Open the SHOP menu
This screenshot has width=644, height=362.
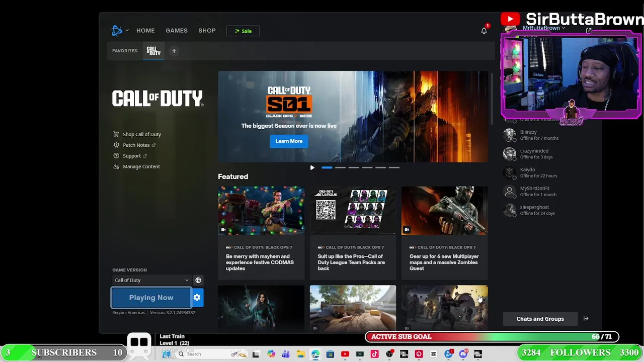[x=207, y=31]
